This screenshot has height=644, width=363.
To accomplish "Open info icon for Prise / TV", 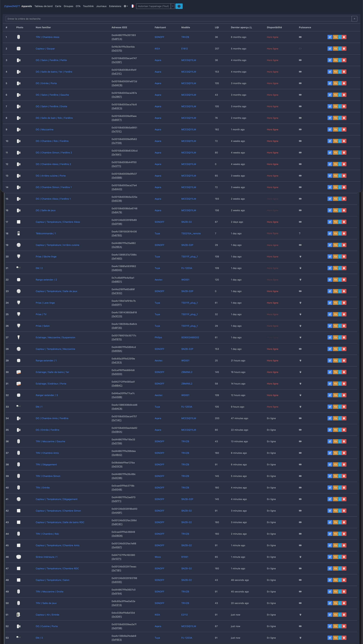I will tap(340, 315).
